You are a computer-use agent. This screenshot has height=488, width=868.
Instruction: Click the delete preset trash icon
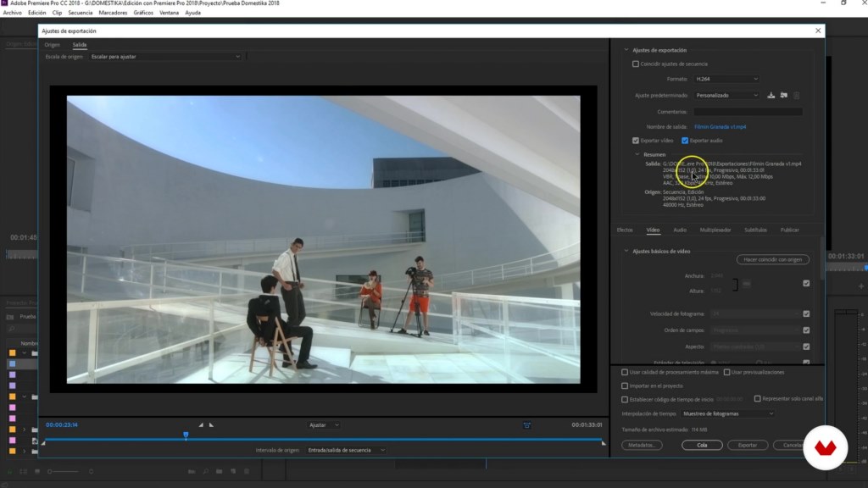797,95
